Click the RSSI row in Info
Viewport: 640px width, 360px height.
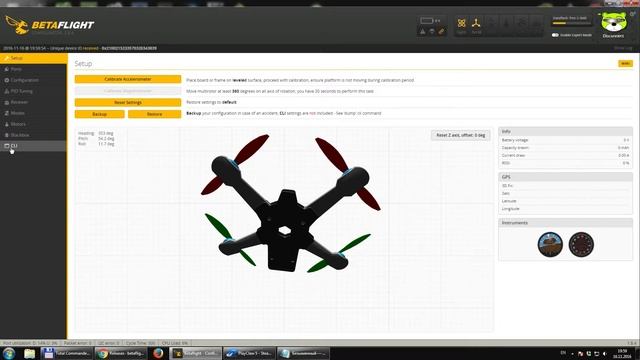point(565,163)
